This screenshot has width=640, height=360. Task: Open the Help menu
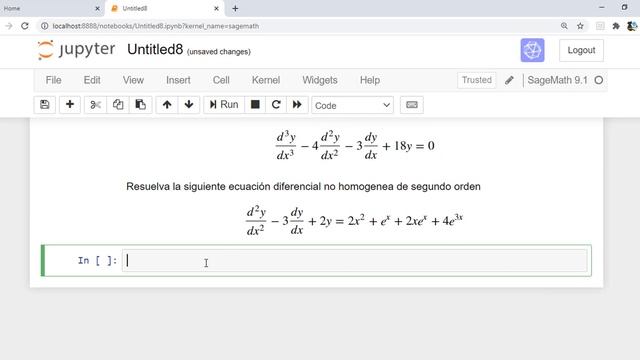(x=370, y=80)
